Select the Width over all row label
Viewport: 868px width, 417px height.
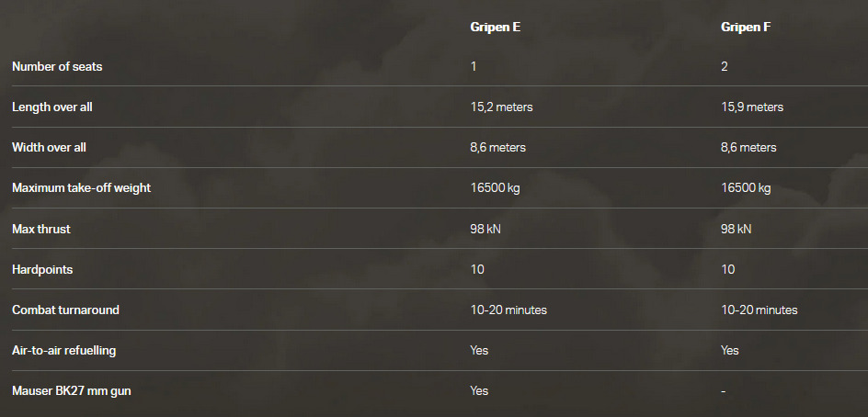pyautogui.click(x=50, y=148)
